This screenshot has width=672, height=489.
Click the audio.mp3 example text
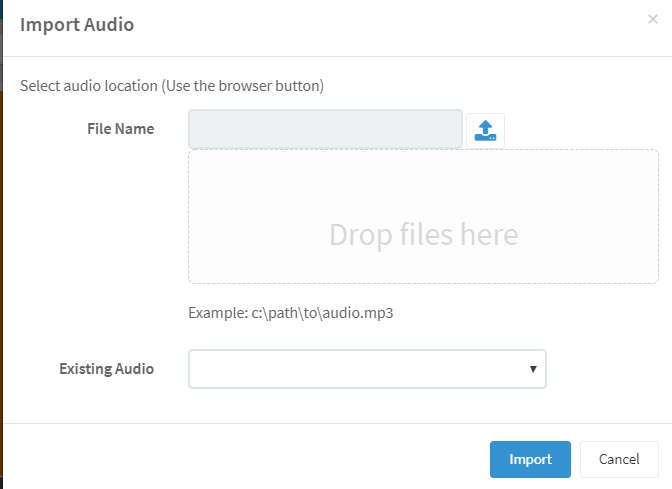[358, 313]
